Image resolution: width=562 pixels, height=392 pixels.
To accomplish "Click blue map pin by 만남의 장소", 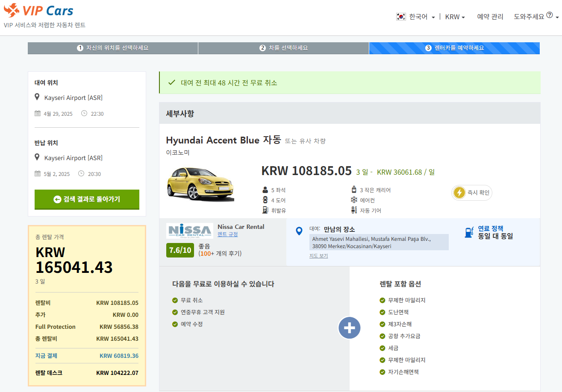I will 299,231.
